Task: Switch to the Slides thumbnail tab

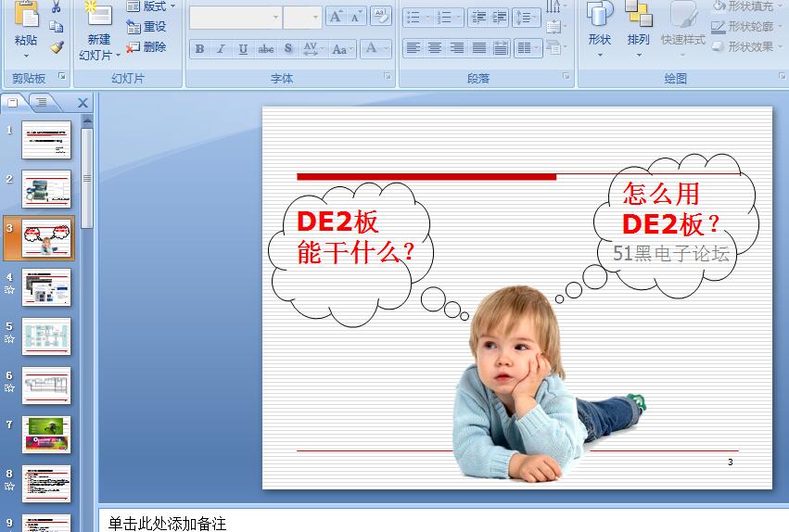Action: click(x=13, y=103)
